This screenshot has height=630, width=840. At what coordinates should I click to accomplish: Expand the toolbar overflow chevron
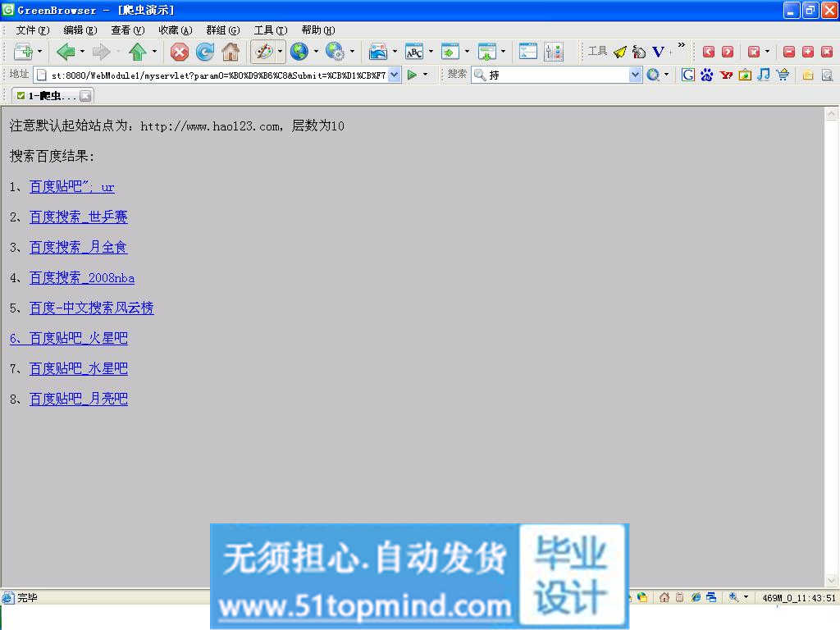682,45
